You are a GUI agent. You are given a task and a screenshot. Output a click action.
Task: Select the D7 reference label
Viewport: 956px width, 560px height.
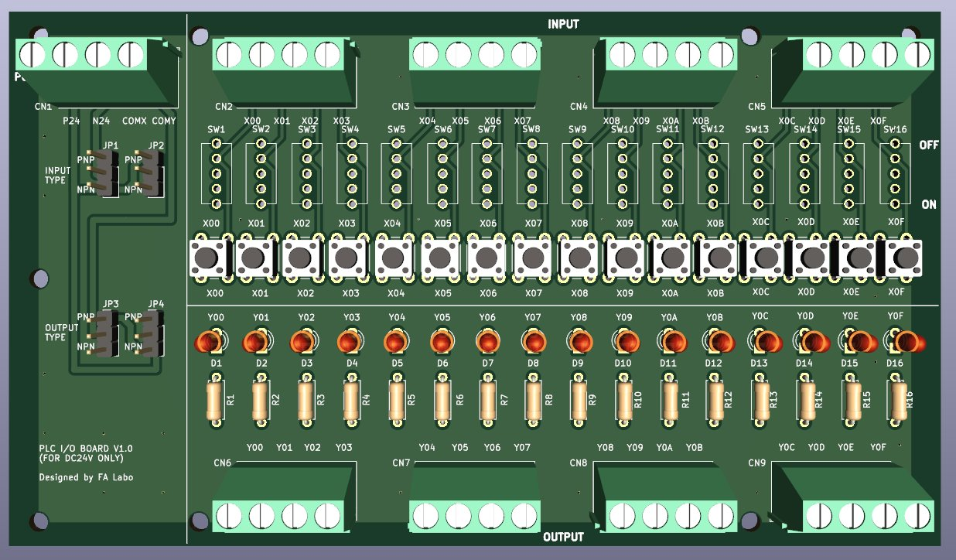(x=488, y=363)
